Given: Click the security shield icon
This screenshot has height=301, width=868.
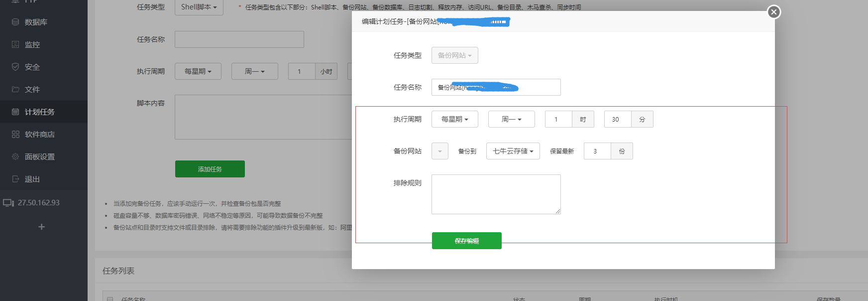Looking at the screenshot, I should 15,67.
